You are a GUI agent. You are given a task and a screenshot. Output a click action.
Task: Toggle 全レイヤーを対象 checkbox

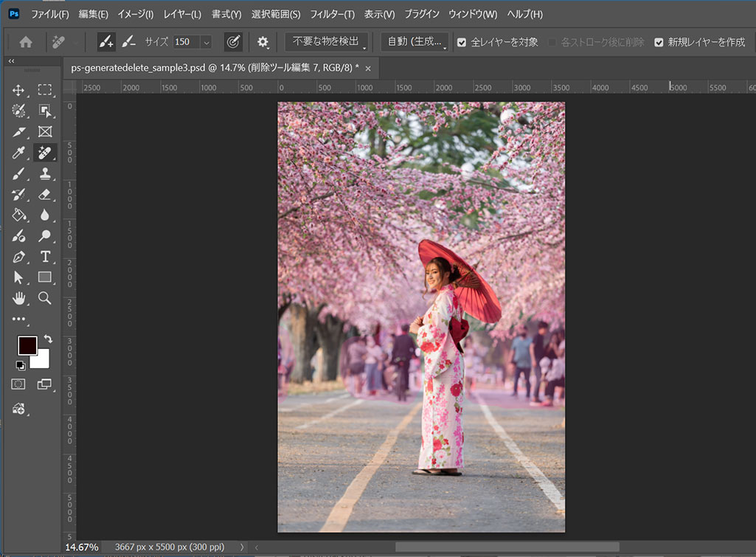coord(462,43)
